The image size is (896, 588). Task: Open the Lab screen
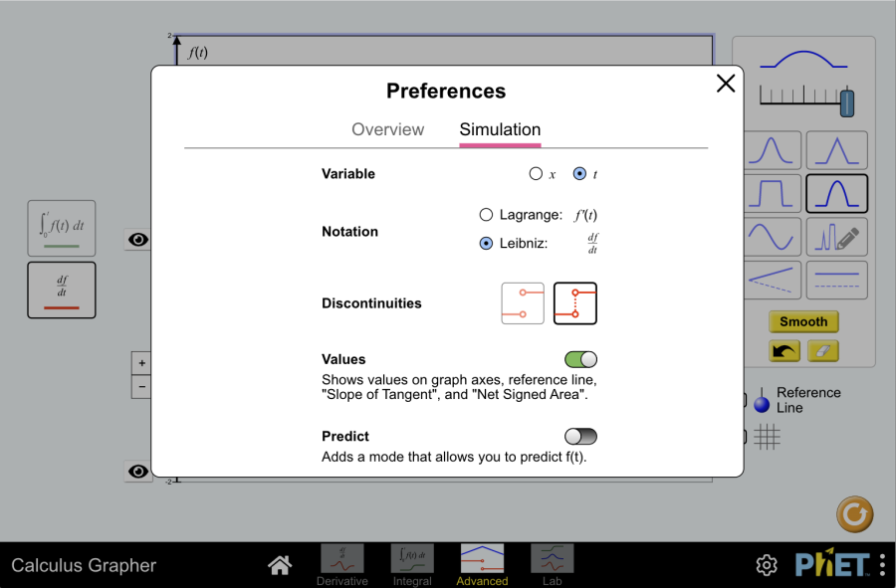tap(552, 564)
